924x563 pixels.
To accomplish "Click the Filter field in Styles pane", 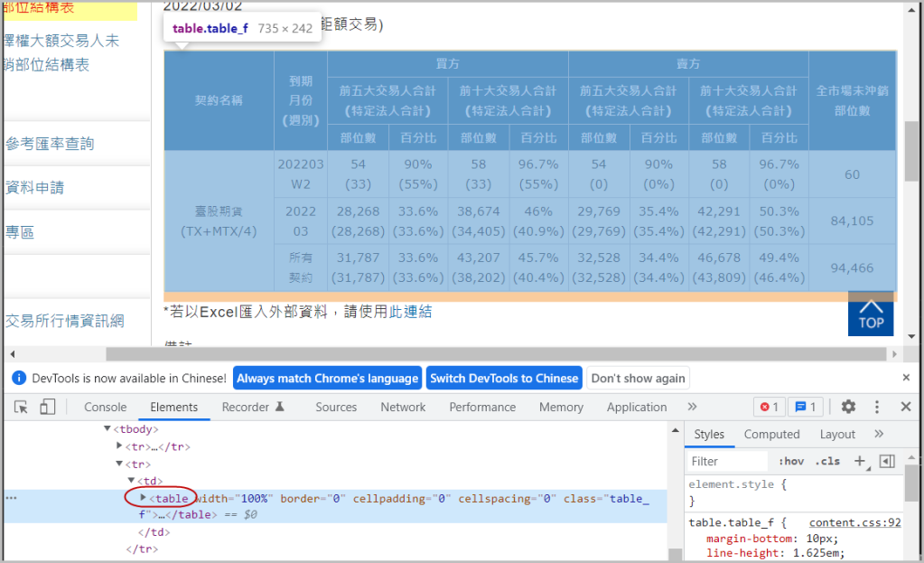I will (x=727, y=461).
